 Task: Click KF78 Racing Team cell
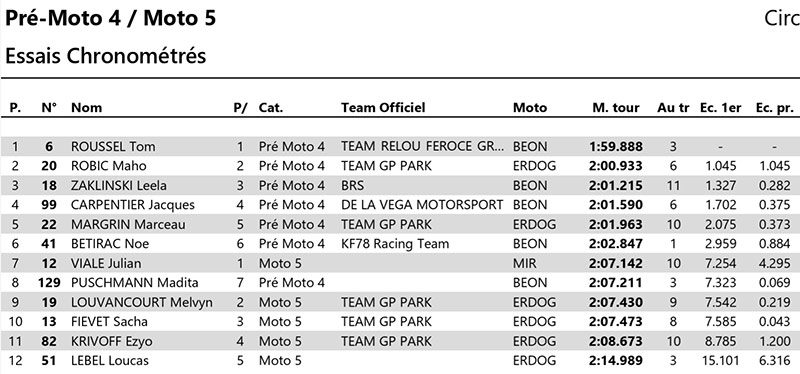pyautogui.click(x=395, y=244)
